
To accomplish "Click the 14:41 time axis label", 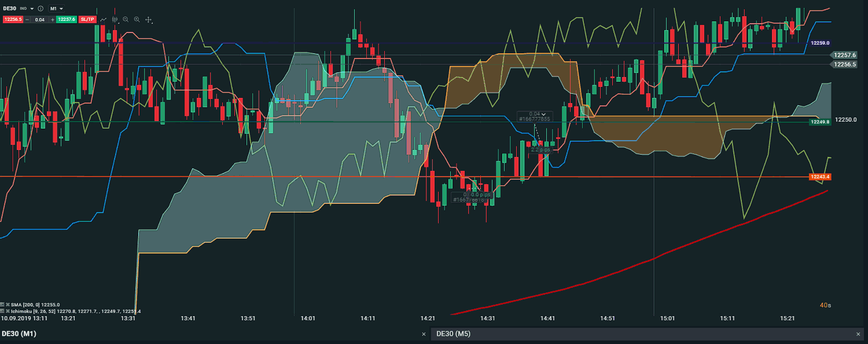I will tap(547, 318).
